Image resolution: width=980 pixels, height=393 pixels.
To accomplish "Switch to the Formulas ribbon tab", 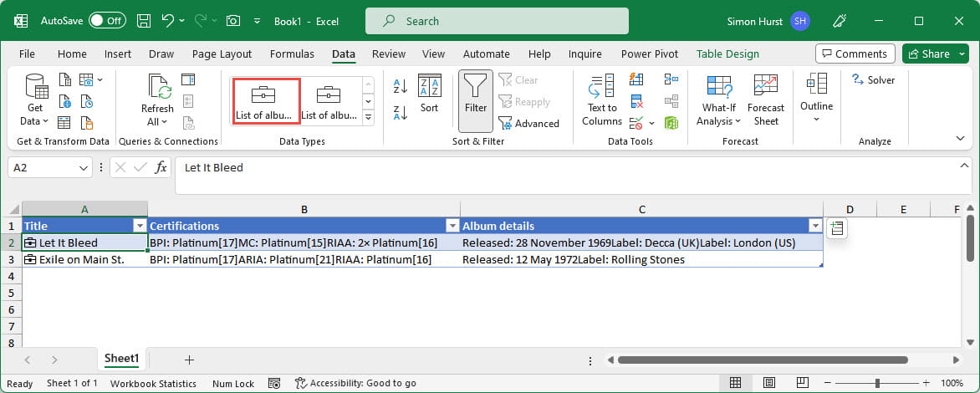I will [292, 54].
